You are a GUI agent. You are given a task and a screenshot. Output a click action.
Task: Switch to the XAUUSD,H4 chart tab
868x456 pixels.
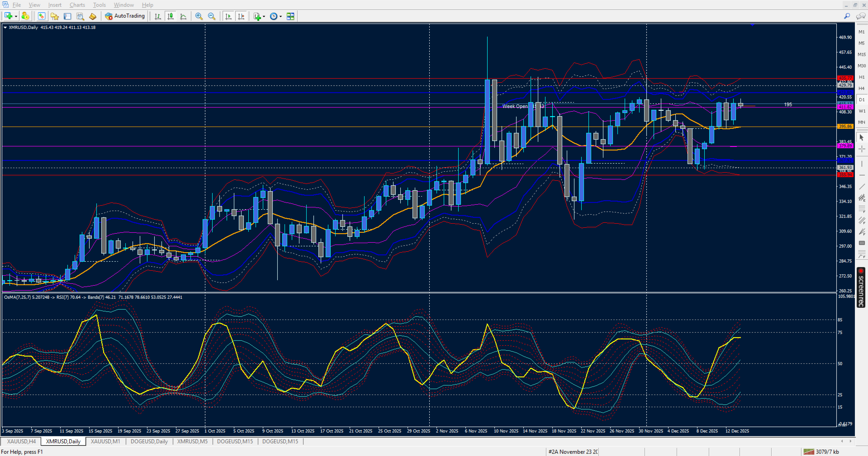[21, 442]
